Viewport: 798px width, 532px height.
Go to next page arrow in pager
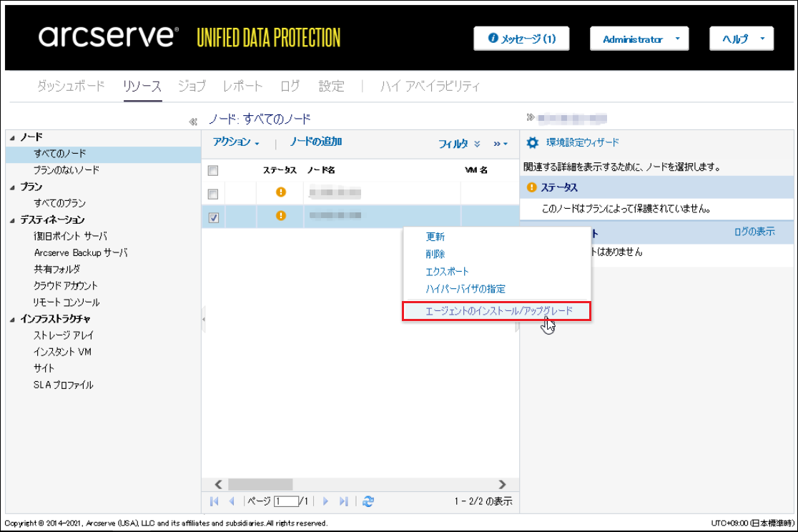coord(326,501)
